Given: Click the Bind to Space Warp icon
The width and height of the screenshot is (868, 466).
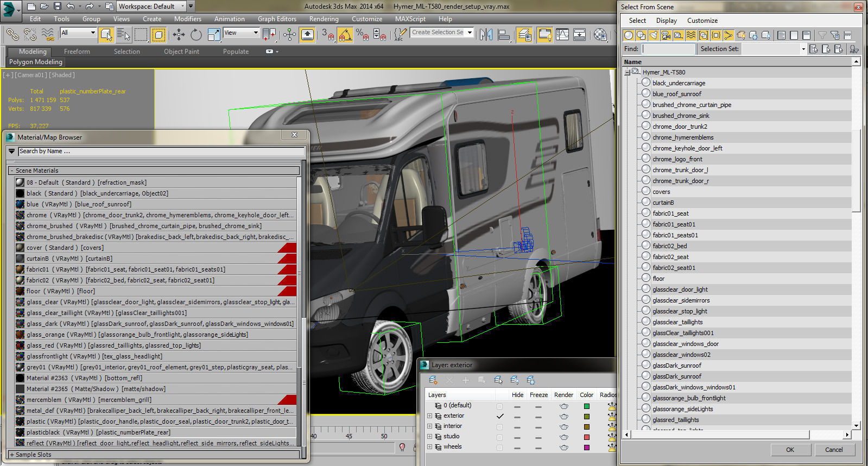Looking at the screenshot, I should click(48, 34).
